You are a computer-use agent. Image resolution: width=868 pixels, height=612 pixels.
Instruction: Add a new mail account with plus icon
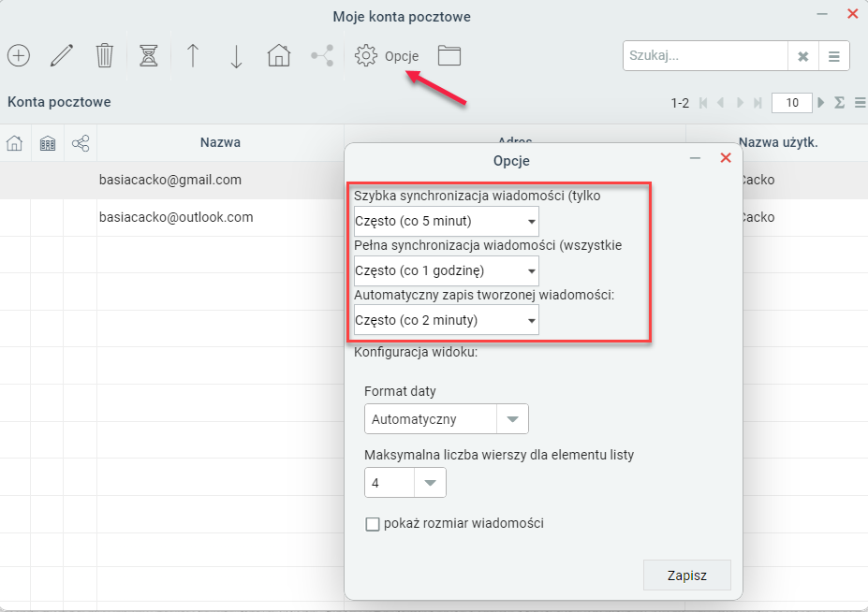click(19, 56)
